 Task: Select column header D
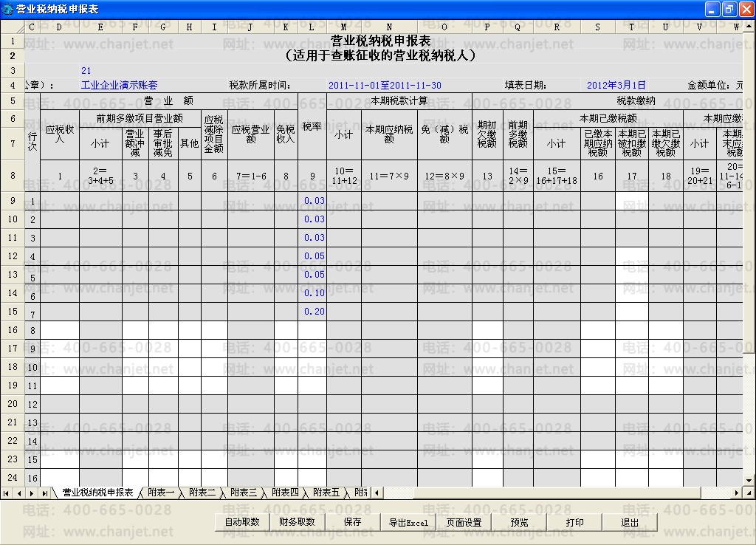(59, 27)
